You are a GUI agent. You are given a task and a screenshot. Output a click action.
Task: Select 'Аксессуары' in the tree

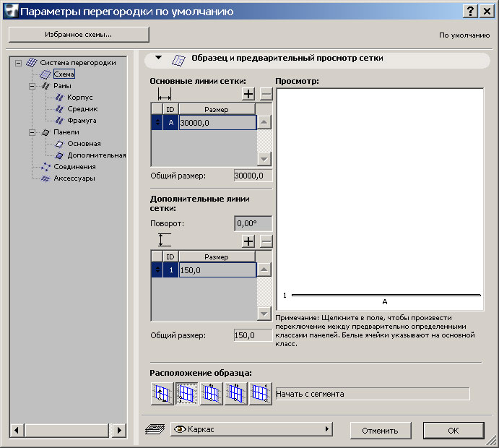coord(74,178)
